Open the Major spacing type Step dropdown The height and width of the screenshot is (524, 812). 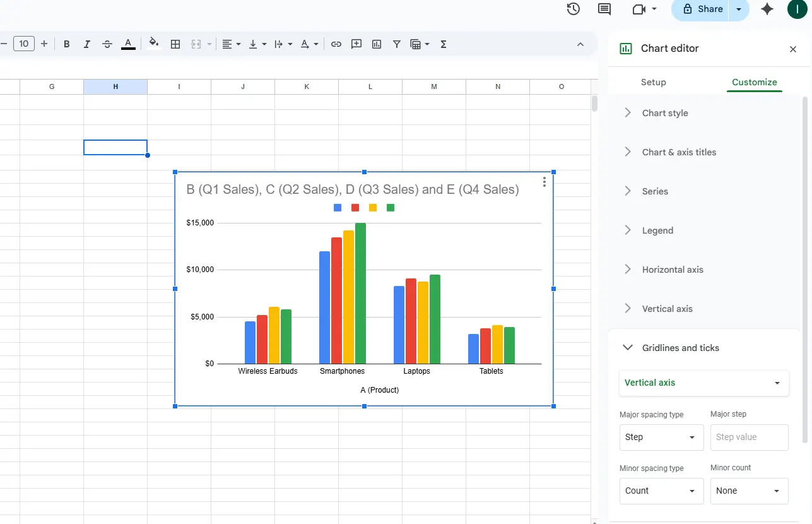661,438
